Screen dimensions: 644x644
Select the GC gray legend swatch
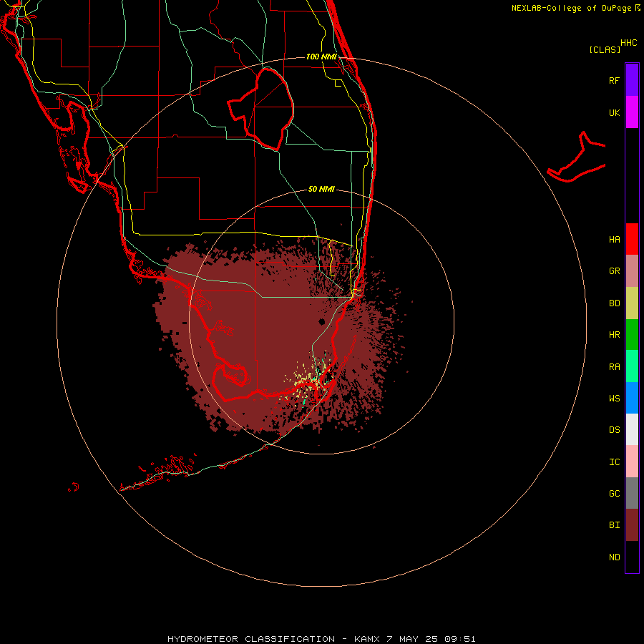[632, 493]
